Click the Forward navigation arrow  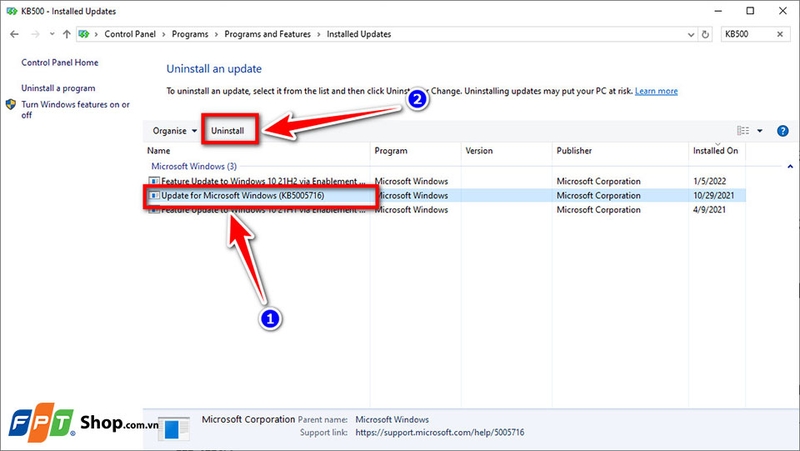[x=35, y=34]
